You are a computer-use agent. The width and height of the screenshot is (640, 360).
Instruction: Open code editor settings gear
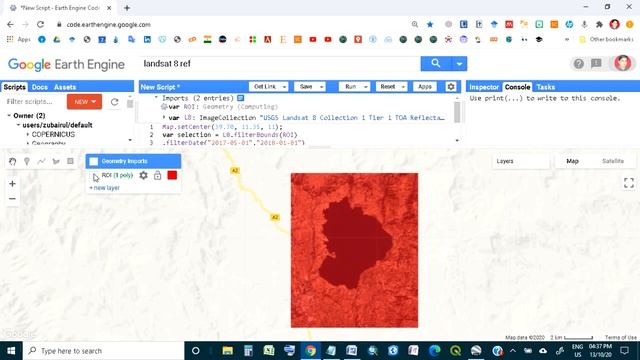click(x=451, y=87)
